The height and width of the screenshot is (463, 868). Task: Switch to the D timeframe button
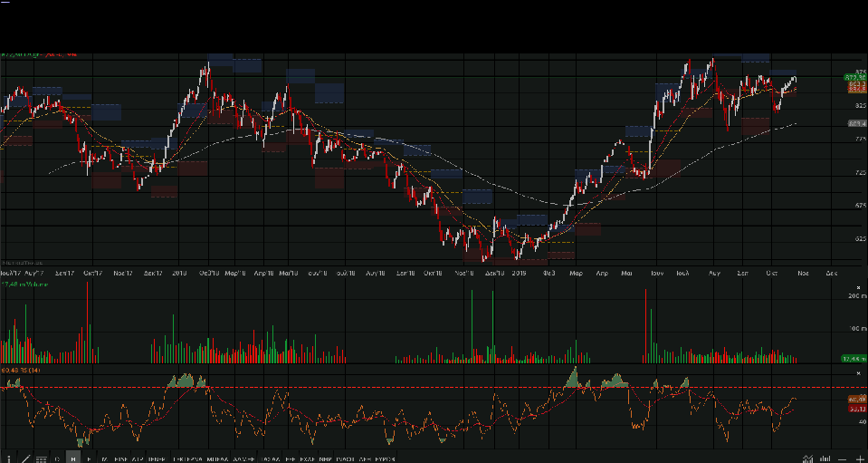point(57,459)
